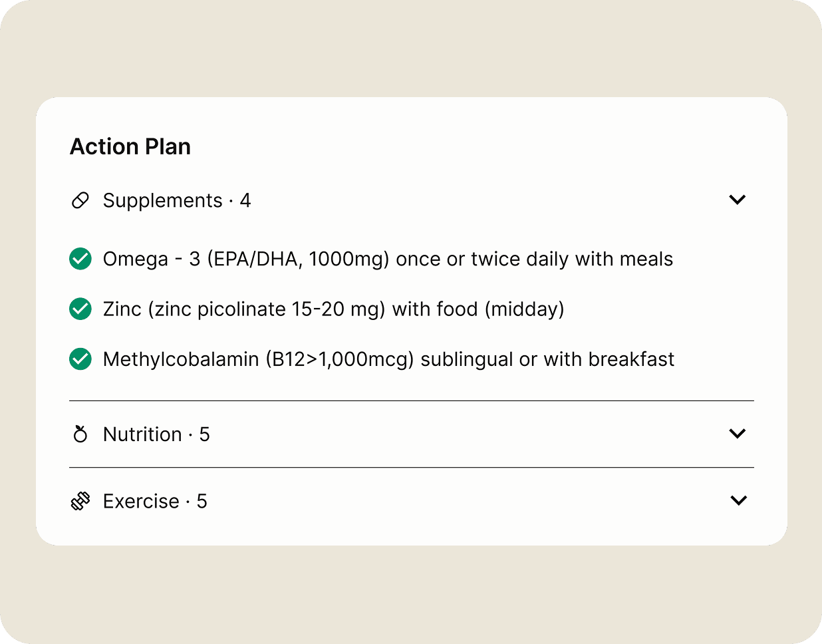
Task: Click the apple icon beside Nutrition
Action: click(80, 434)
